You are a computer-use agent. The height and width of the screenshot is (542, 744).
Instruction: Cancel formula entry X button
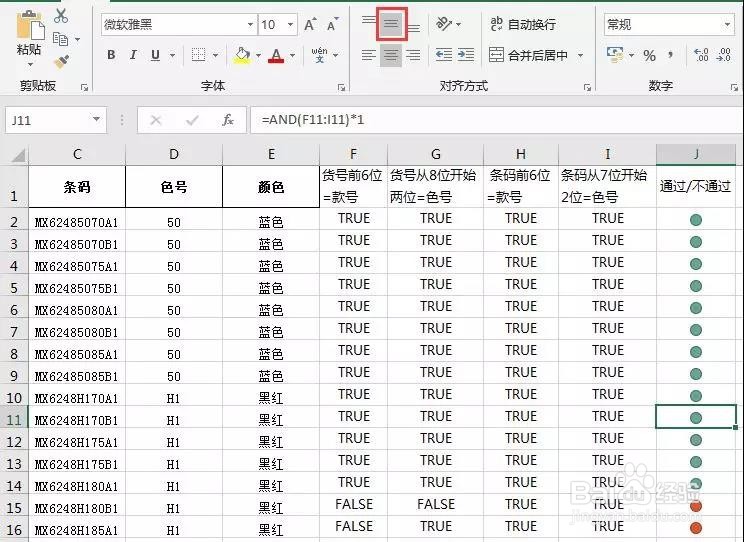click(156, 120)
